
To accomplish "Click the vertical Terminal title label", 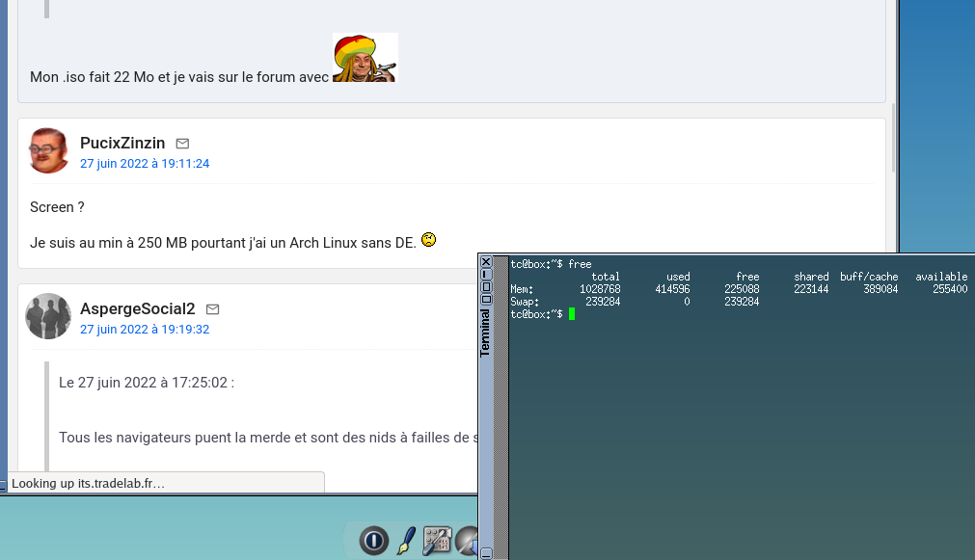I will (x=485, y=333).
